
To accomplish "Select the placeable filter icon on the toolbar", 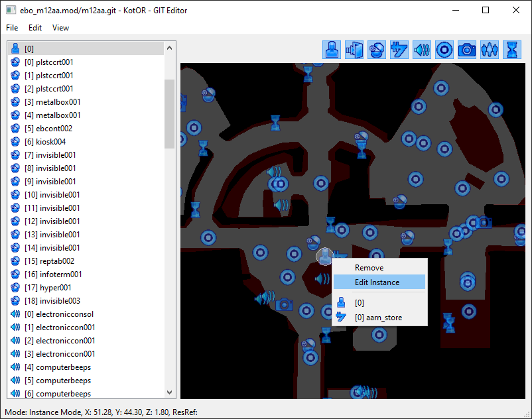I will click(377, 50).
